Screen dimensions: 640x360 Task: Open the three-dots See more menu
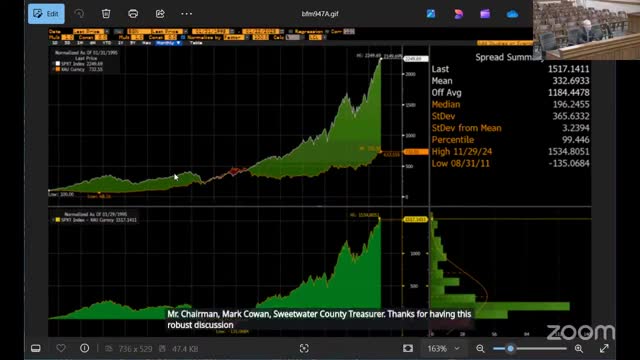coord(187,13)
